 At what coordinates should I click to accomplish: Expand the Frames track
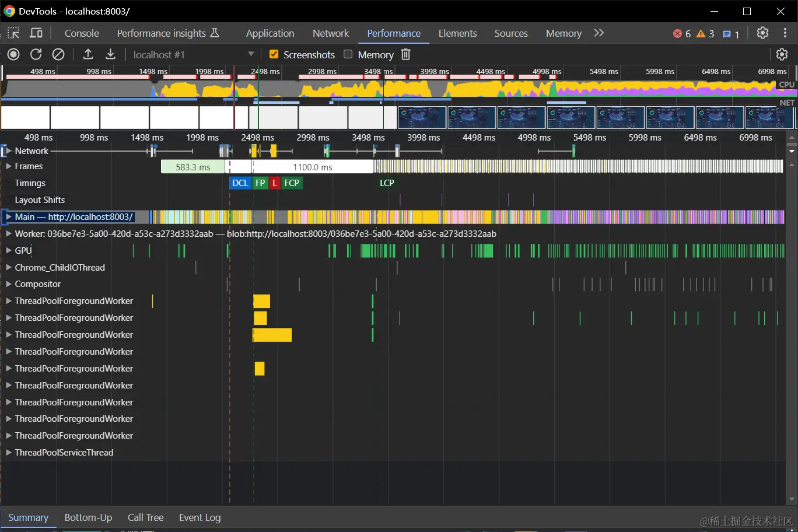(9, 166)
